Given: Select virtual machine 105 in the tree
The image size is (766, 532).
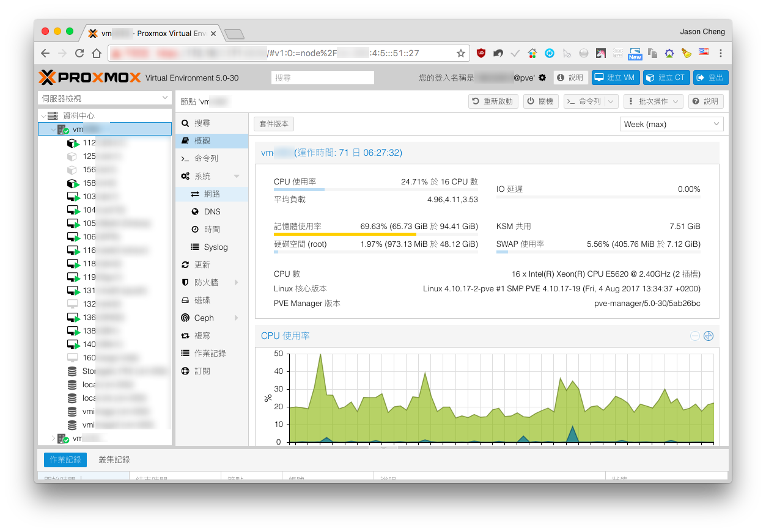Looking at the screenshot, I should coord(105,224).
